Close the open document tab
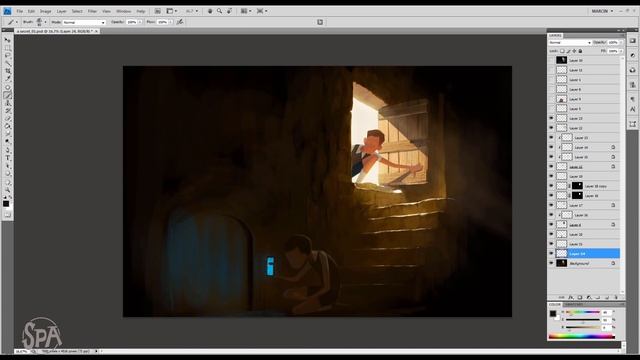 (96, 31)
